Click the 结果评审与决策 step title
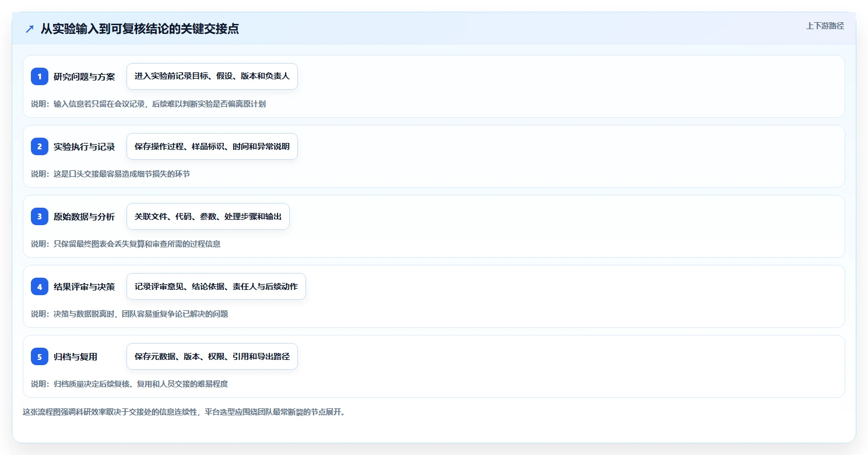The height and width of the screenshot is (455, 868). pyautogui.click(x=85, y=286)
